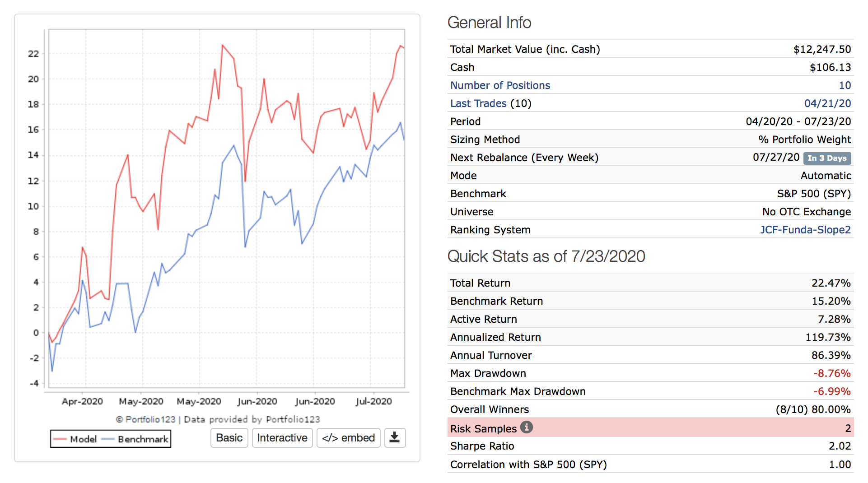This screenshot has width=868, height=483.
Task: Click the download chart icon
Action: [395, 438]
